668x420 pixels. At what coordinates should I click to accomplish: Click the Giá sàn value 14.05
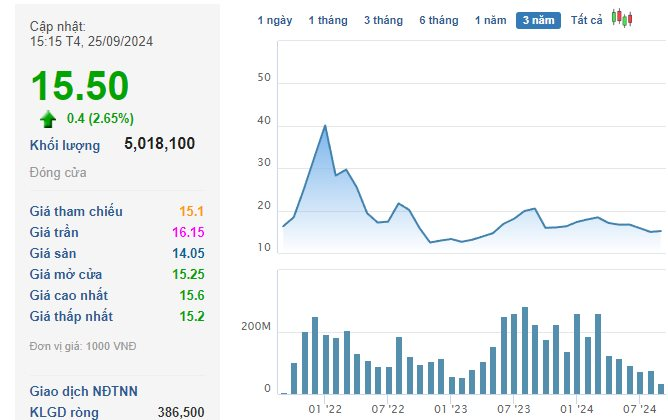(x=187, y=253)
